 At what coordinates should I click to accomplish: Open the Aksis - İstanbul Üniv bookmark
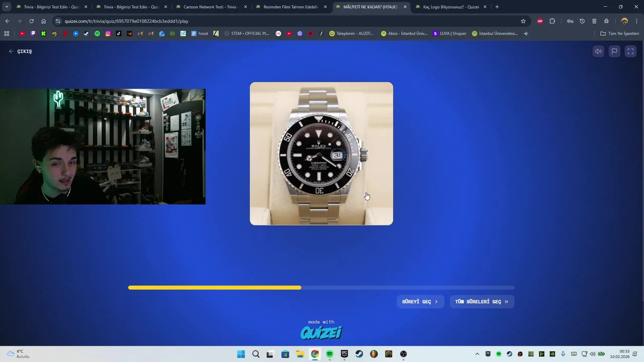(404, 34)
